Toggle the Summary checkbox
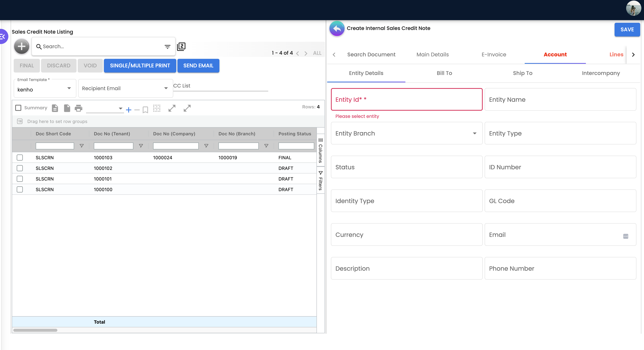The image size is (644, 350). [18, 108]
